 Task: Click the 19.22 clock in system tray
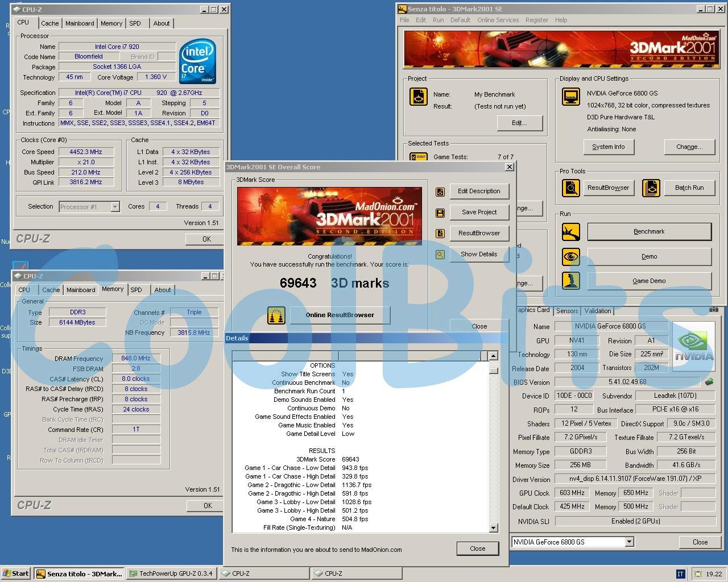pos(714,574)
